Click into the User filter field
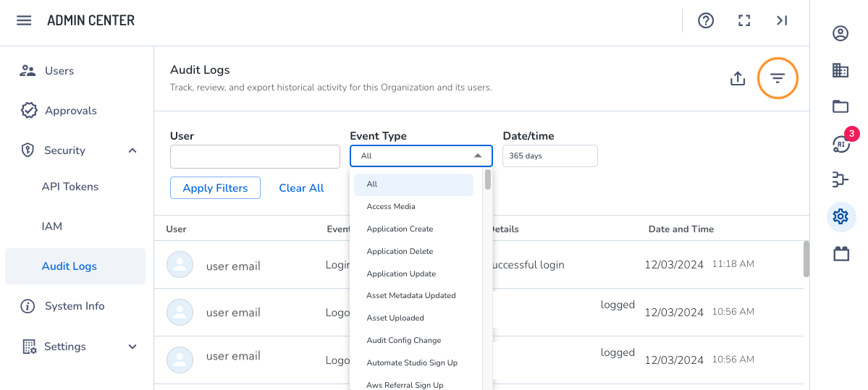Image resolution: width=868 pixels, height=390 pixels. (255, 156)
